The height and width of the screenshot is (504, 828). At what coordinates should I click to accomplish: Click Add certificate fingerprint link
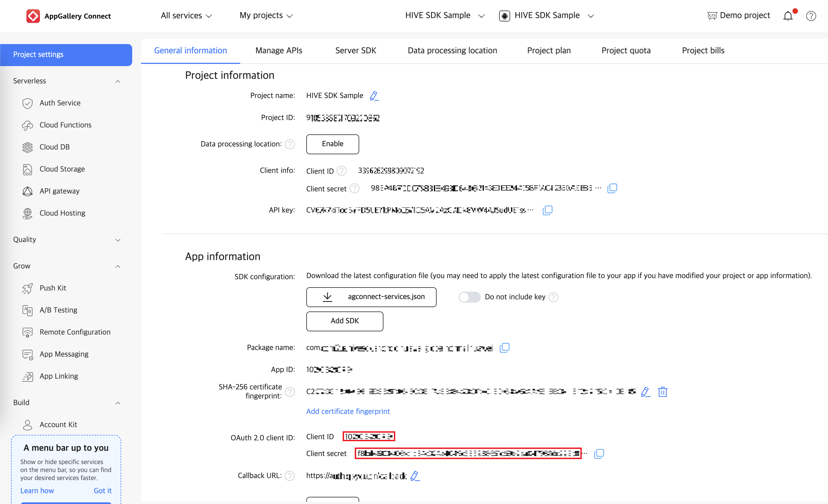[348, 411]
